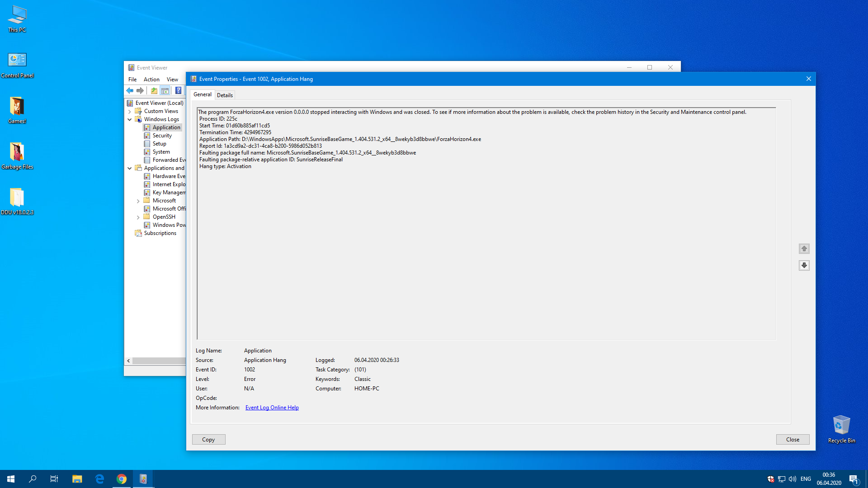
Task: Open the Recycle Bin desktop icon
Action: click(x=841, y=429)
